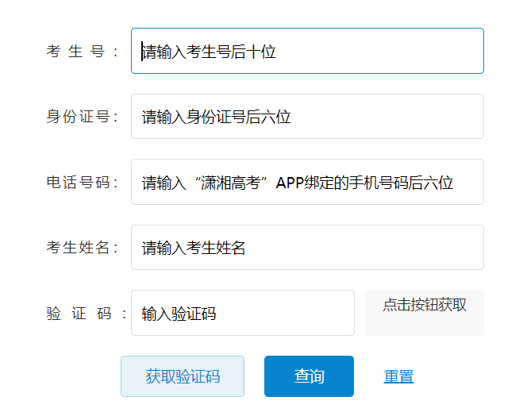Screen dimensions: 527x420
Task: Focus the 身份证号 last-six-digits field
Action: [307, 117]
